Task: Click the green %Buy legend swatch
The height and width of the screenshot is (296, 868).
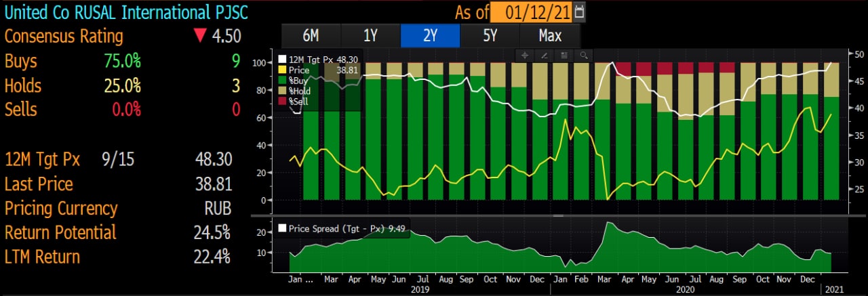Action: click(283, 80)
